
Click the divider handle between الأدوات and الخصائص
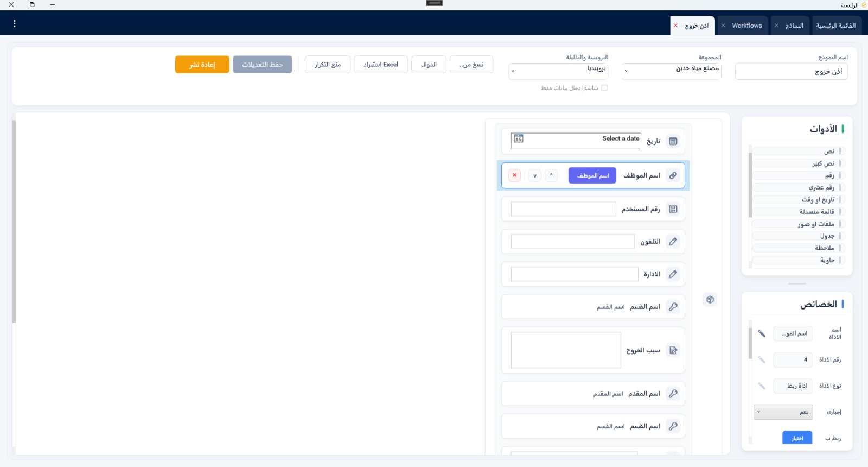(797, 283)
